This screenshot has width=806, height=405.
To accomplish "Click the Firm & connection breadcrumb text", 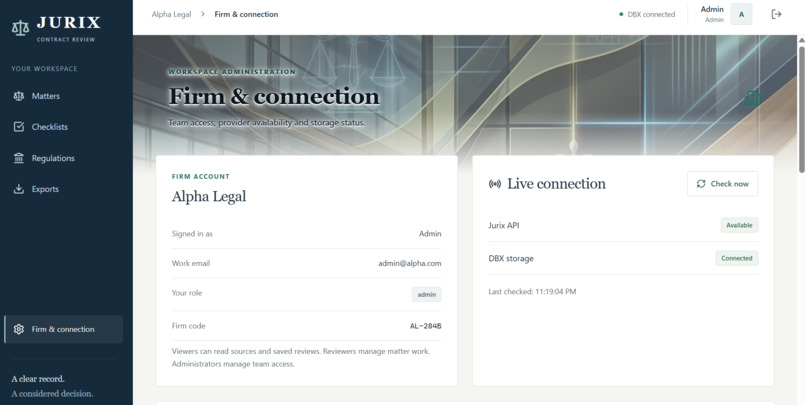I will coord(246,14).
